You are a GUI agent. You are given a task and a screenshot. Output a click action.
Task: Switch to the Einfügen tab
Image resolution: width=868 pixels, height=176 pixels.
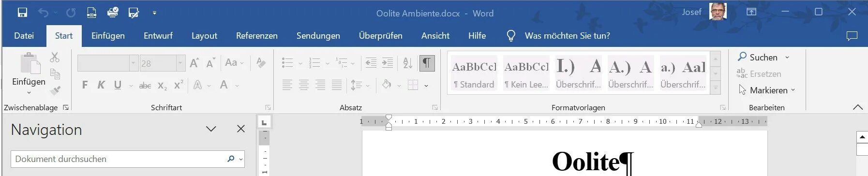tap(108, 36)
